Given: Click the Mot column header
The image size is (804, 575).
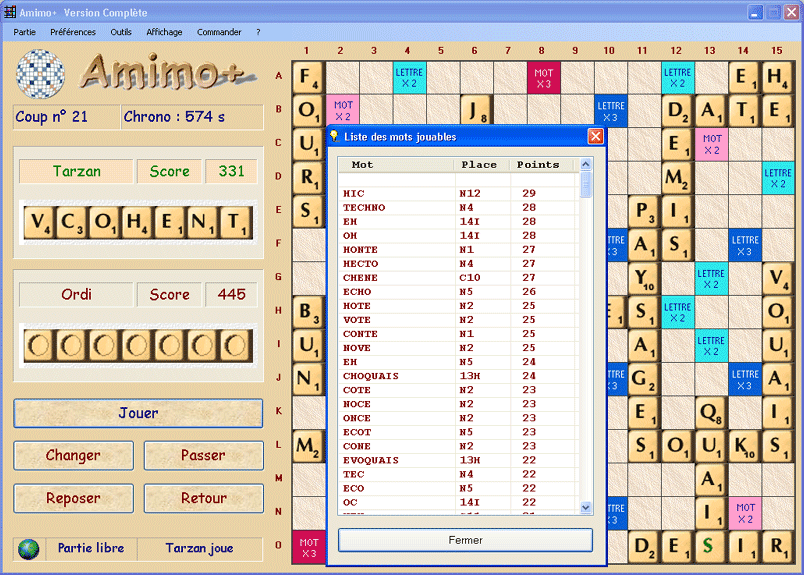Looking at the screenshot, I should [396, 165].
